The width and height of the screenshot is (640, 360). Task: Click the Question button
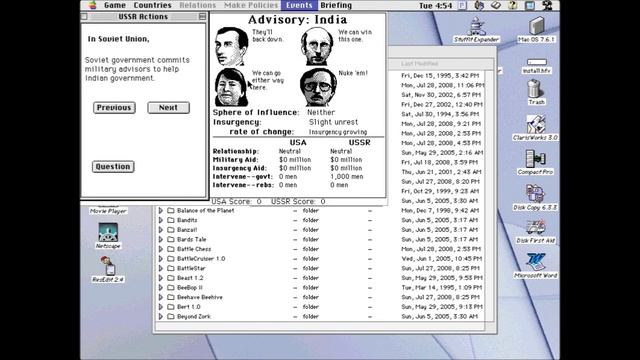(113, 167)
